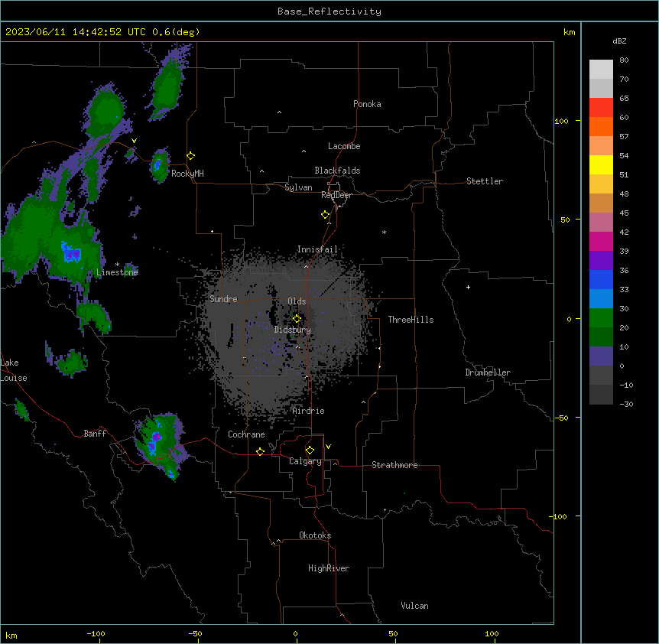
Task: Click the yellow 54-51 dBZ legend swatch
Action: coord(601,164)
